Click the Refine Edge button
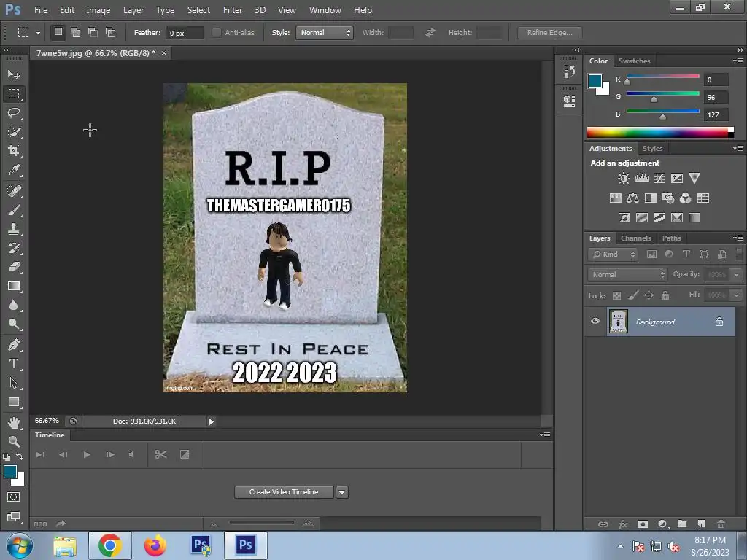Screen dimensions: 747x560 click(x=550, y=32)
